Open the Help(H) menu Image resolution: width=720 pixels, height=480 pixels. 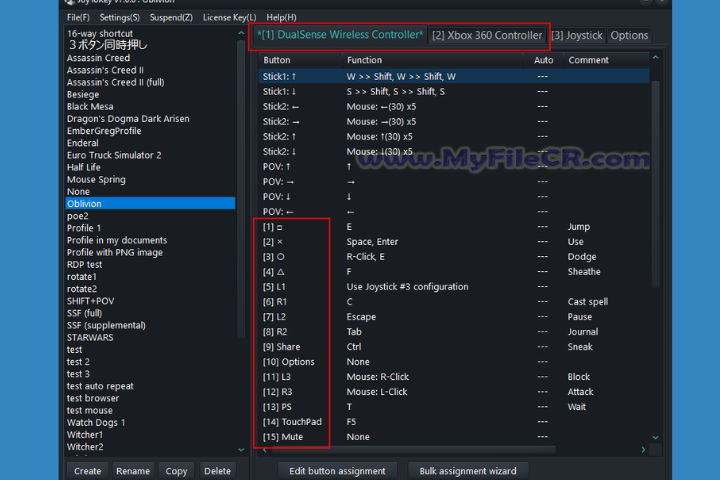click(281, 17)
